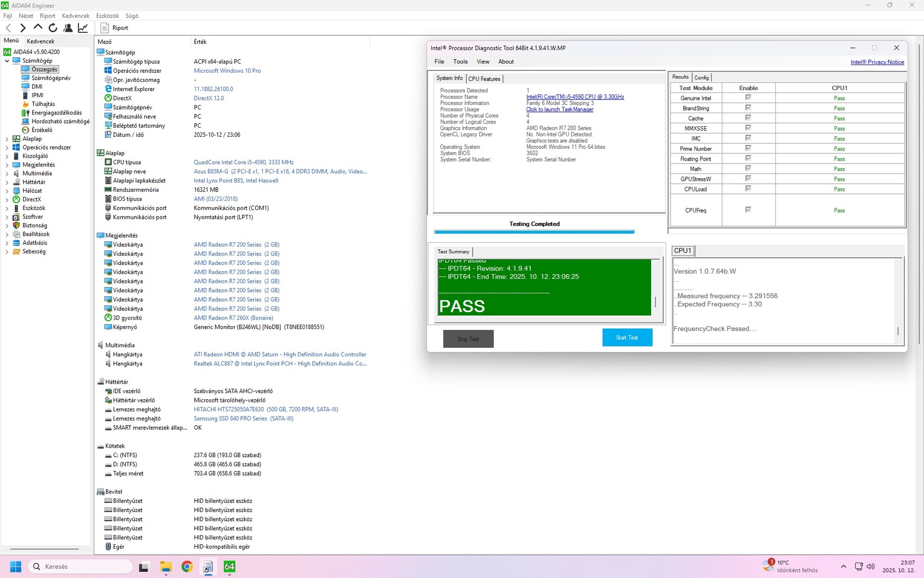Select Szoftver in the tree
Viewport: 924px width, 578px height.
[x=32, y=217]
